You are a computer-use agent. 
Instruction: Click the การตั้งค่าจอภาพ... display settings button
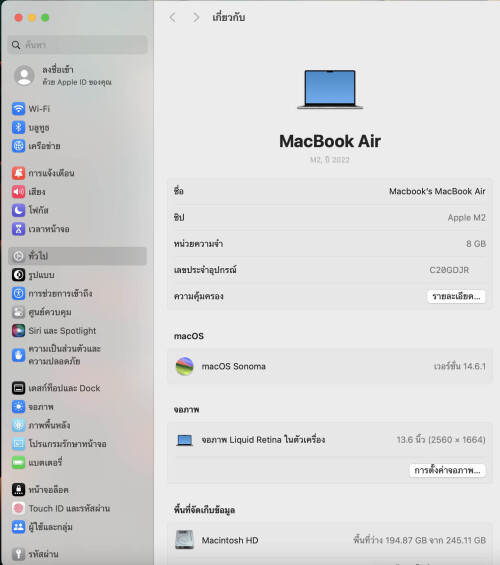[x=447, y=470]
